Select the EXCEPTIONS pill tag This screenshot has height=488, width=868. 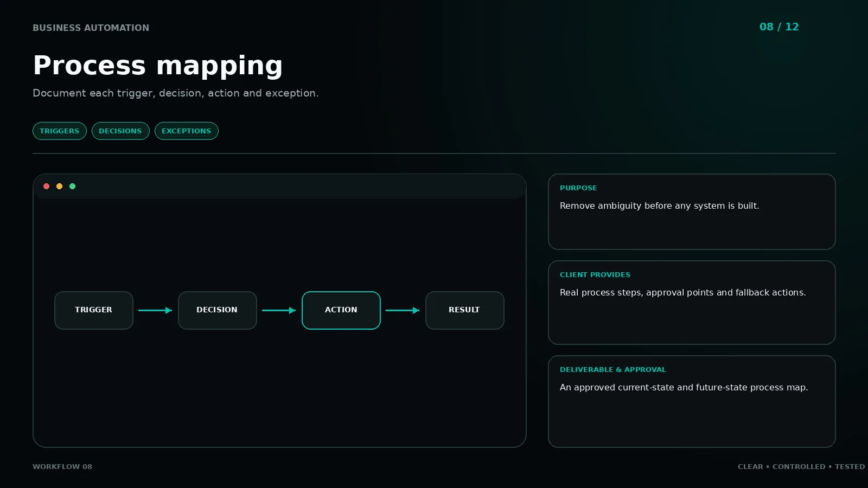click(x=187, y=131)
